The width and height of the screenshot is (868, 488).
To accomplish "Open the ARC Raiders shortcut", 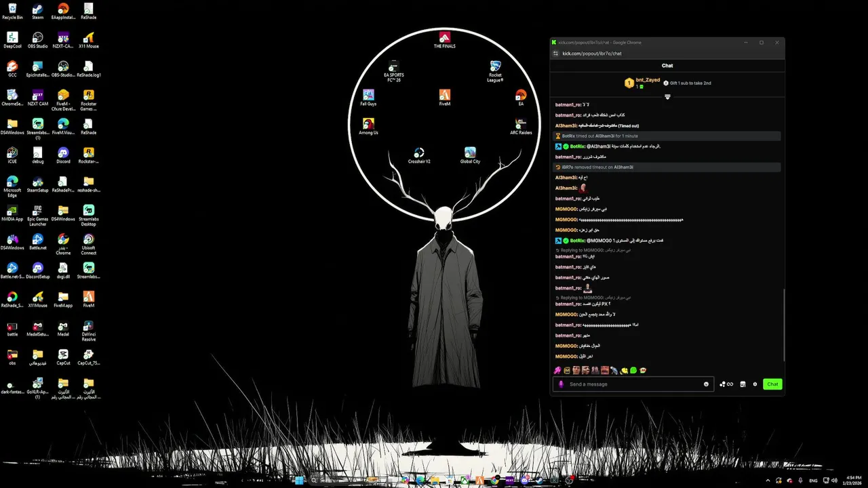I will click(x=521, y=127).
